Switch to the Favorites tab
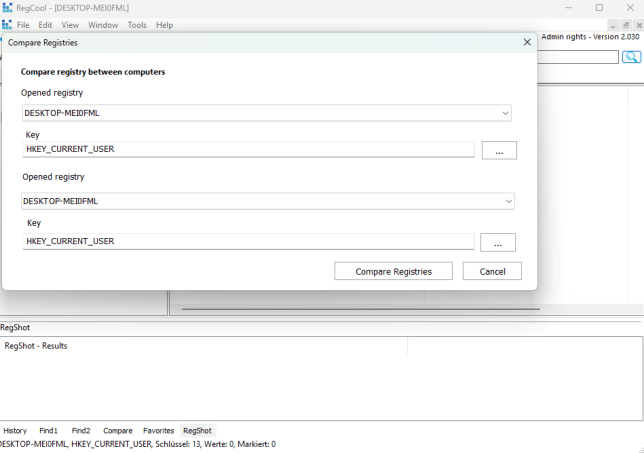This screenshot has width=644, height=453. coord(158,430)
